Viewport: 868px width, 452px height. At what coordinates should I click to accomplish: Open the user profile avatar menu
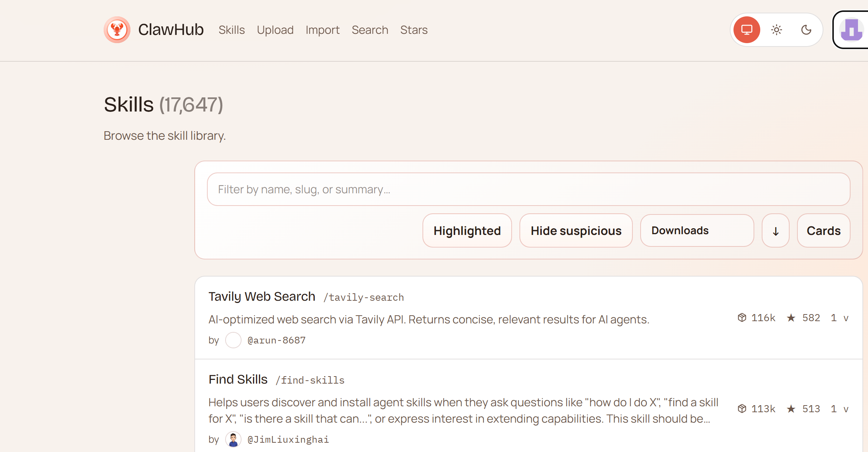(852, 30)
